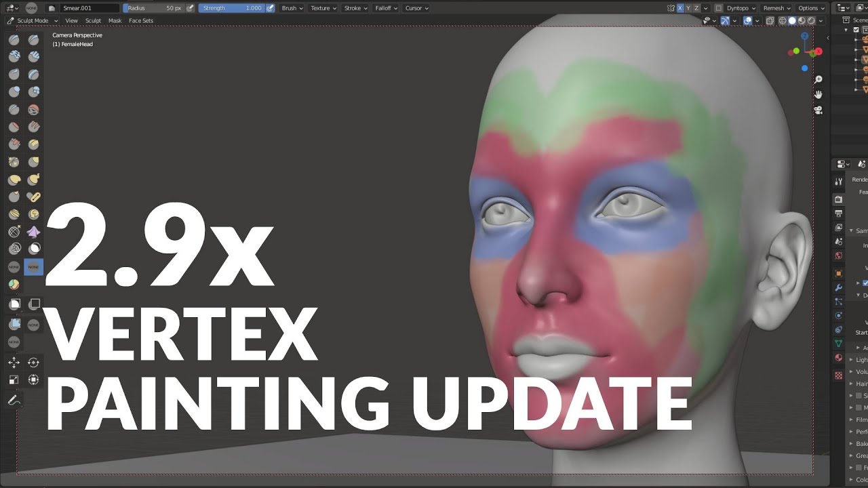Image resolution: width=868 pixels, height=488 pixels.
Task: Select the Box Mask tool
Action: 14,304
